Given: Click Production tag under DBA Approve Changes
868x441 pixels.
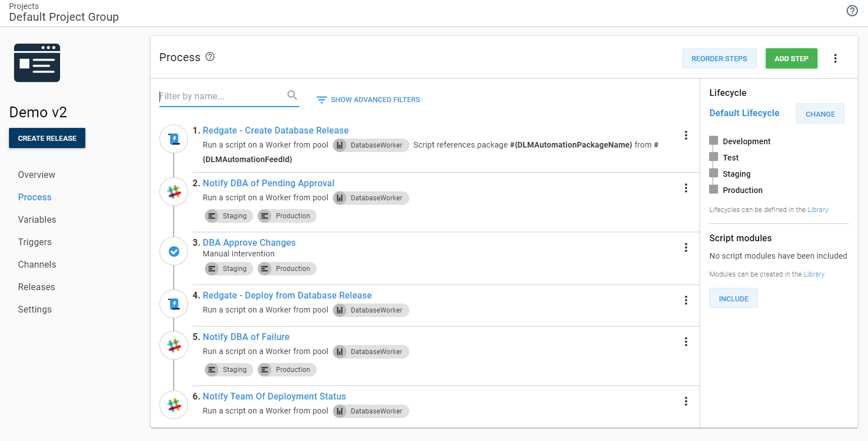Looking at the screenshot, I should point(287,269).
